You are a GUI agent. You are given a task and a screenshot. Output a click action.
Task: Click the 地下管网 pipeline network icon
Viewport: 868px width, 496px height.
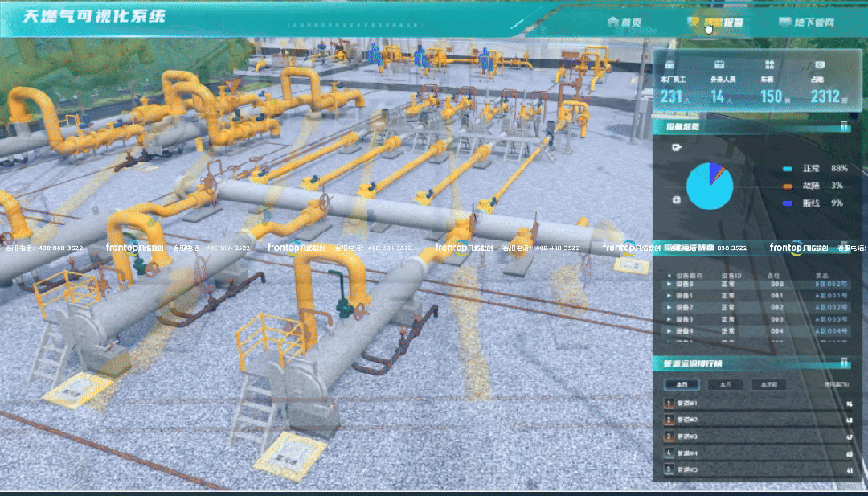[x=785, y=23]
